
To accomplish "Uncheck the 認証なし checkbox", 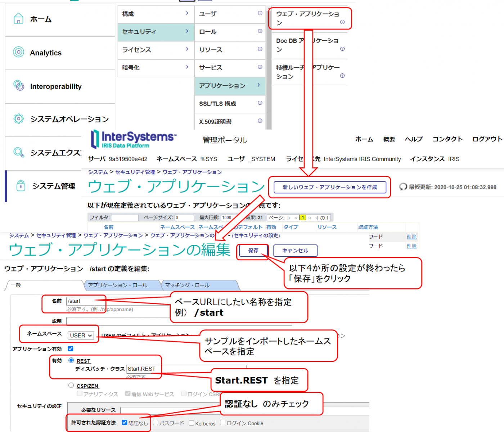I will point(125,423).
